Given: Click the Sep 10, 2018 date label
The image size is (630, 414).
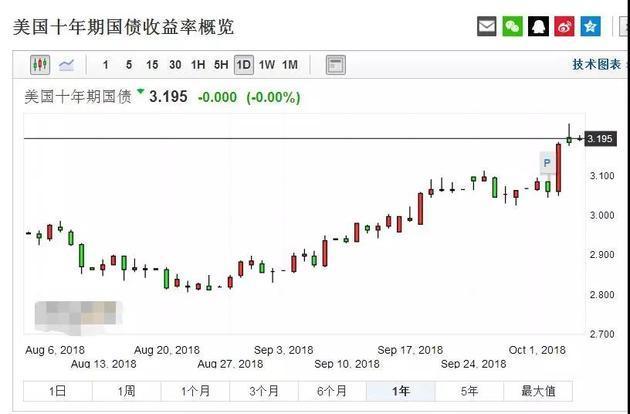Looking at the screenshot, I should point(347,364).
